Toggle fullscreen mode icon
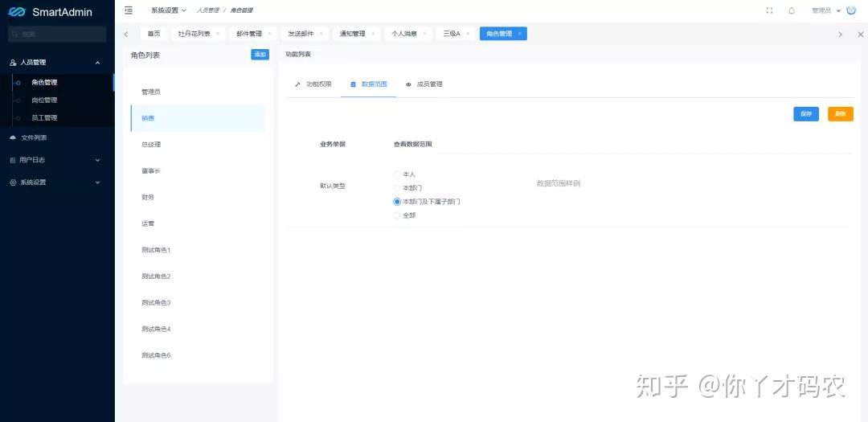This screenshot has width=868, height=422. [x=769, y=10]
